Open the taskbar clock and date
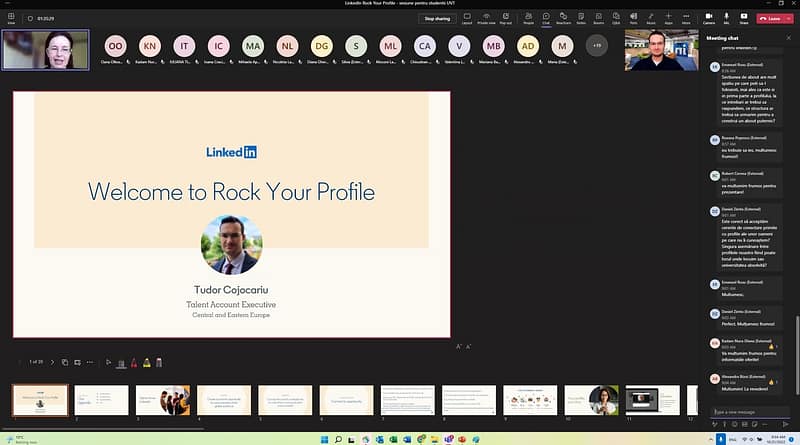The width and height of the screenshot is (800, 445). click(x=778, y=439)
